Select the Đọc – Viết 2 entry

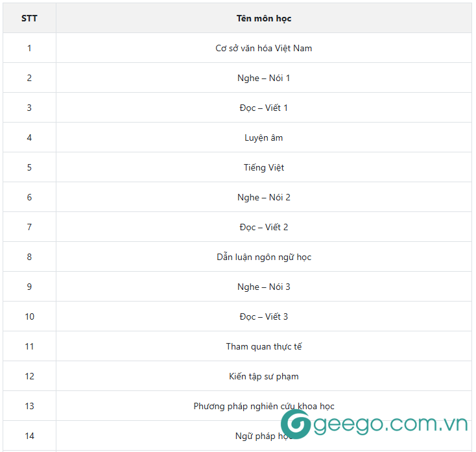264,227
